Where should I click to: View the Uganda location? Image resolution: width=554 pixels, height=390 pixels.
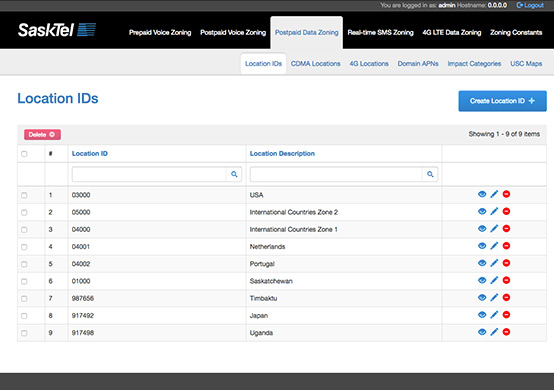(x=482, y=332)
